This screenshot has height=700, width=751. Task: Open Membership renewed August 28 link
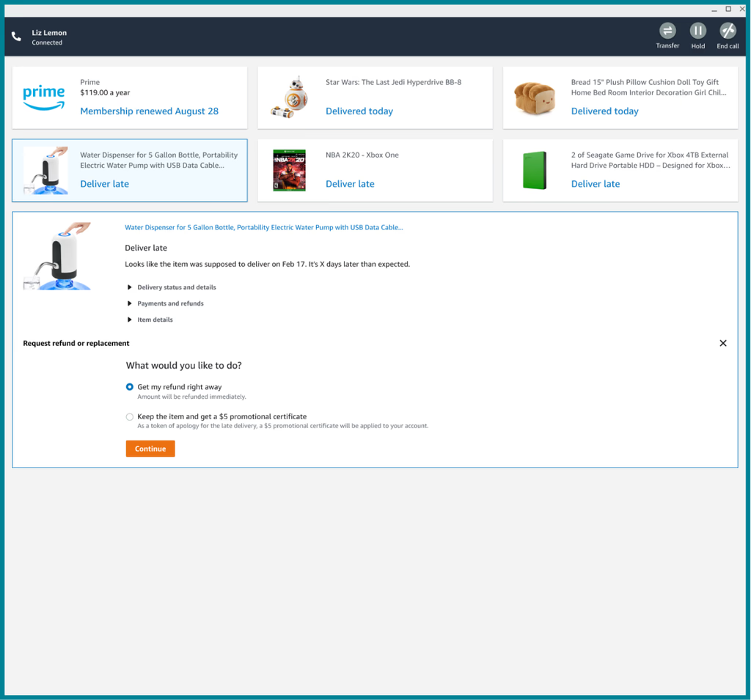point(149,111)
